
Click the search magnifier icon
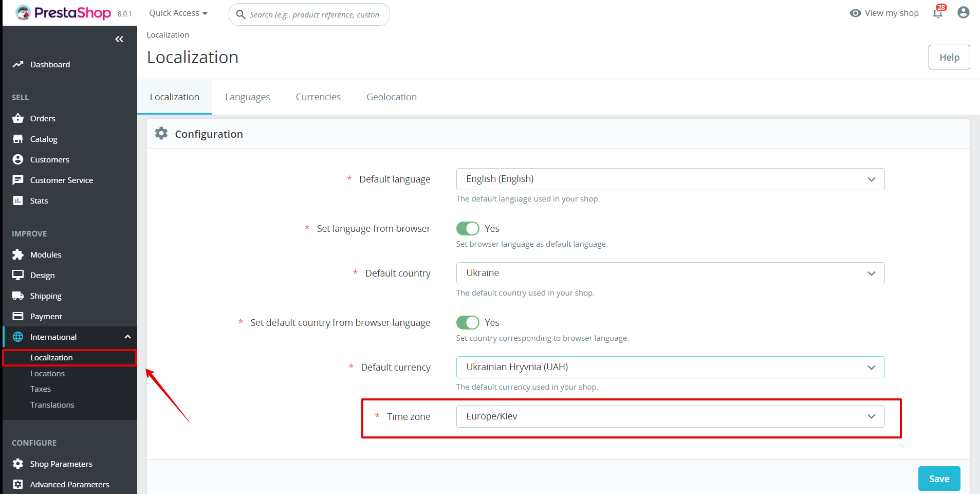(x=241, y=14)
